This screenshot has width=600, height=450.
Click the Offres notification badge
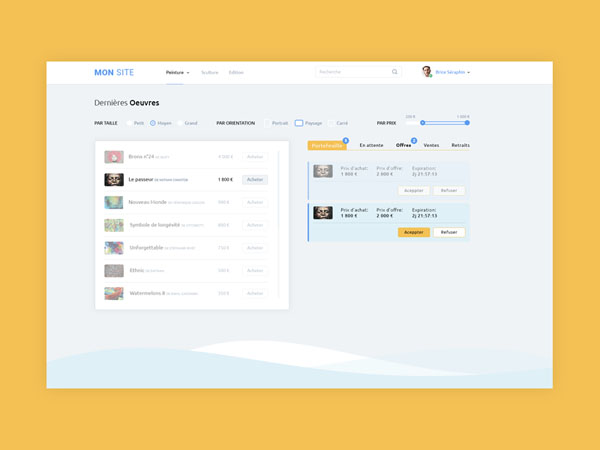pyautogui.click(x=414, y=140)
